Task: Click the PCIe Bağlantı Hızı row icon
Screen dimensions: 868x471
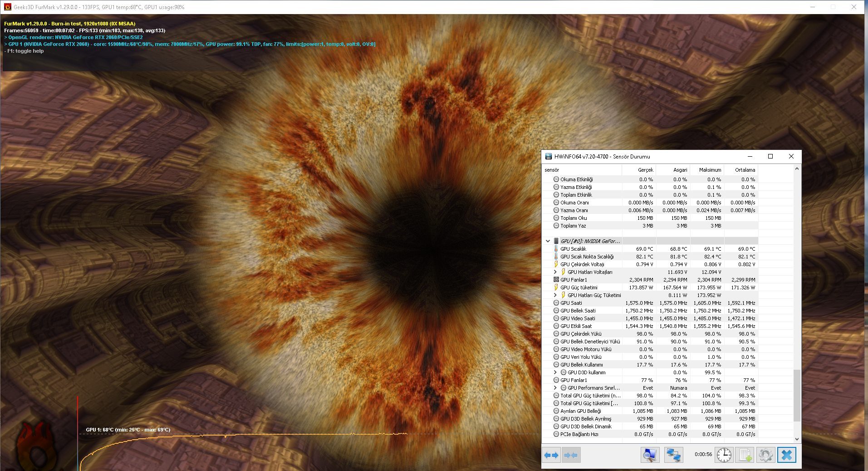Action: 556,434
